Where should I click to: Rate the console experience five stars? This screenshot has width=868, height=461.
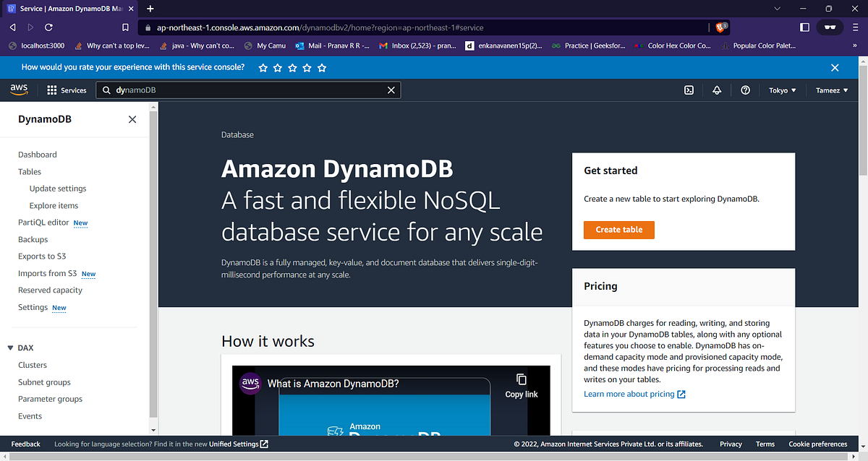coord(321,67)
